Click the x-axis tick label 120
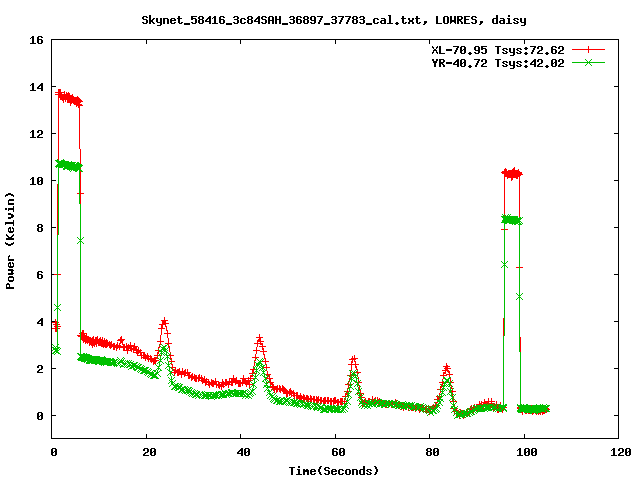Viewport: 640px width, 480px height. pyautogui.click(x=621, y=452)
